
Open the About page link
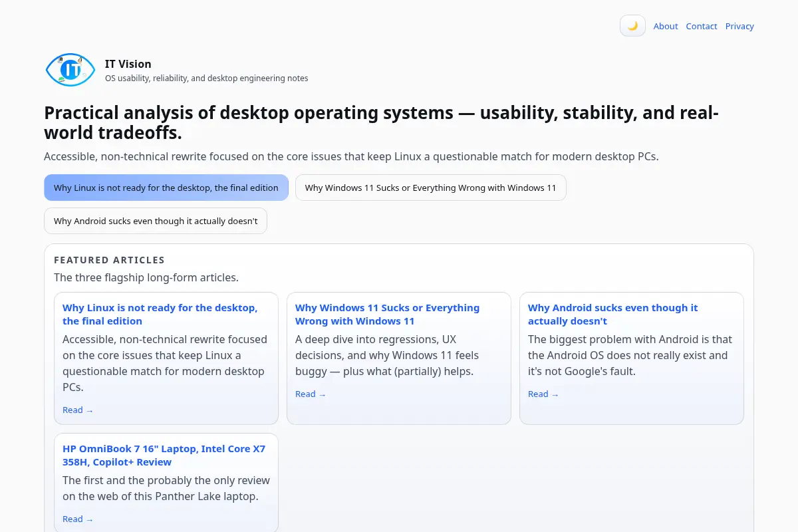(666, 27)
